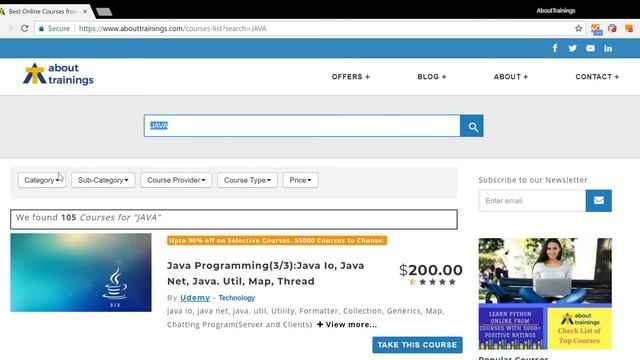Viewport: 640px width, 360px height.
Task: Click the browser address bar URL
Action: click(172, 29)
